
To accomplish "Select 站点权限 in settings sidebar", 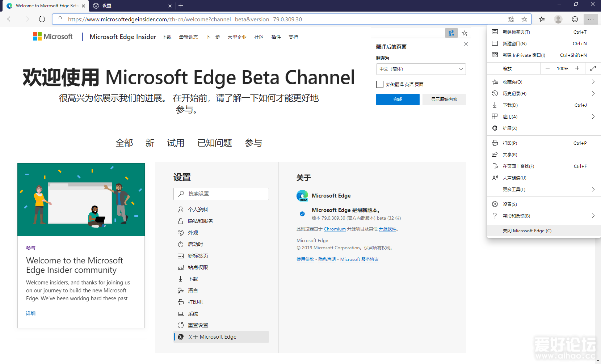I will 221,267.
